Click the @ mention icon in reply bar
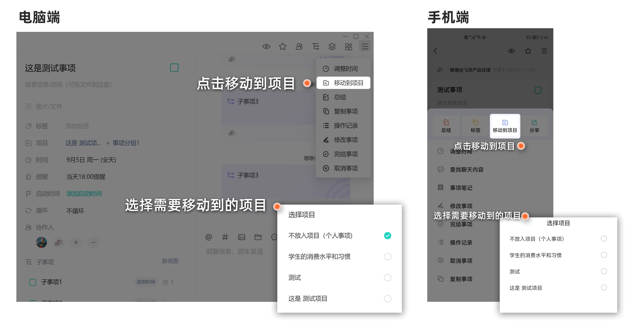 [x=208, y=237]
